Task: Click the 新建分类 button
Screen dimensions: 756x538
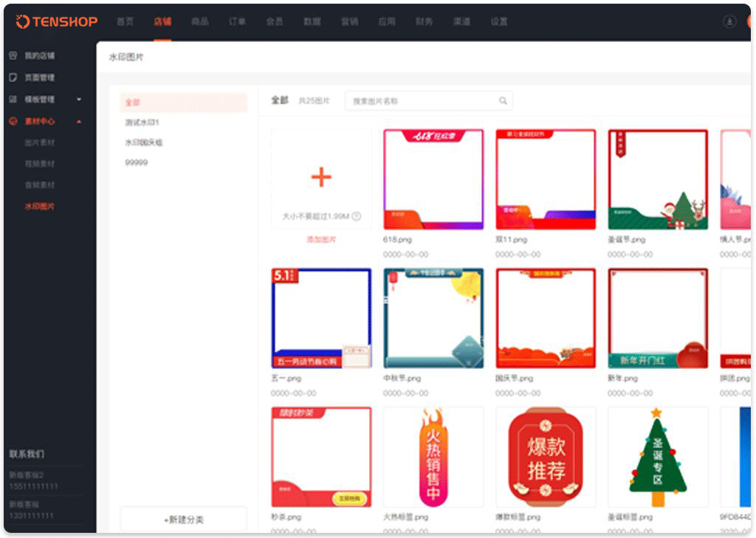Action: point(183,520)
